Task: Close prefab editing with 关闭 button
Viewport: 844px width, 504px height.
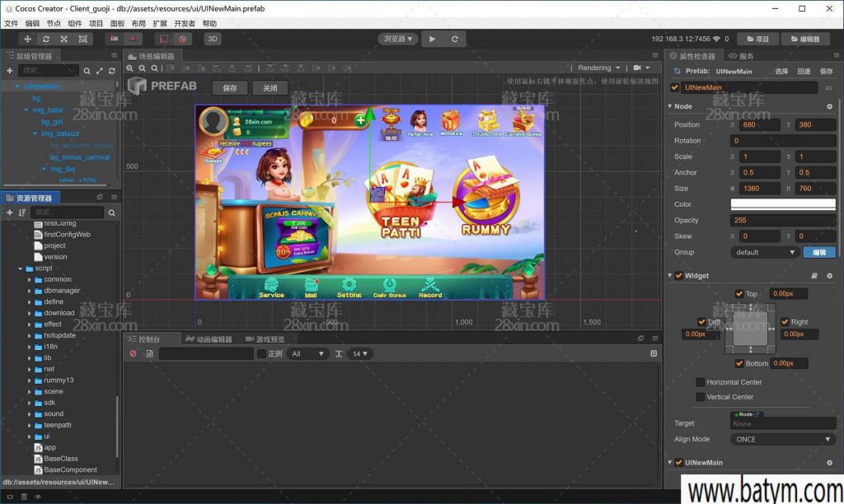Action: (x=270, y=87)
